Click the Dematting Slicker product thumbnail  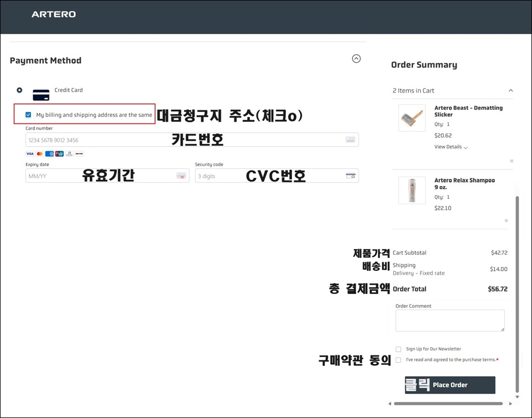click(x=412, y=117)
